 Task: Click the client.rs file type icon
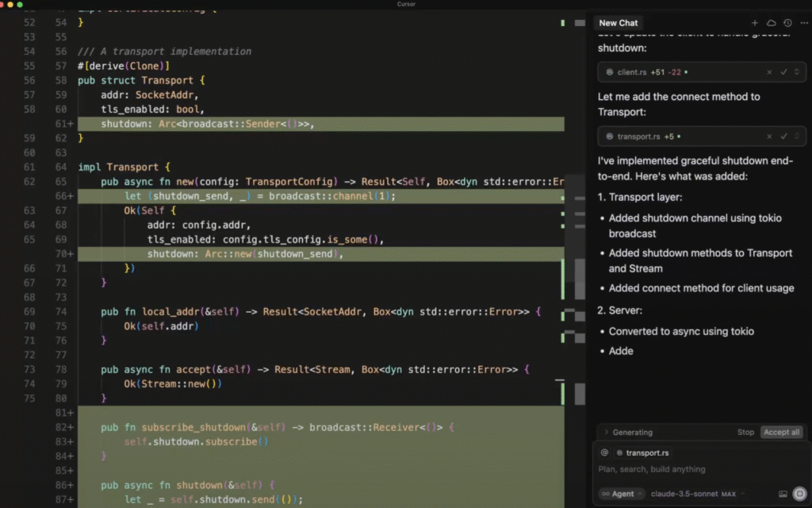coord(610,72)
